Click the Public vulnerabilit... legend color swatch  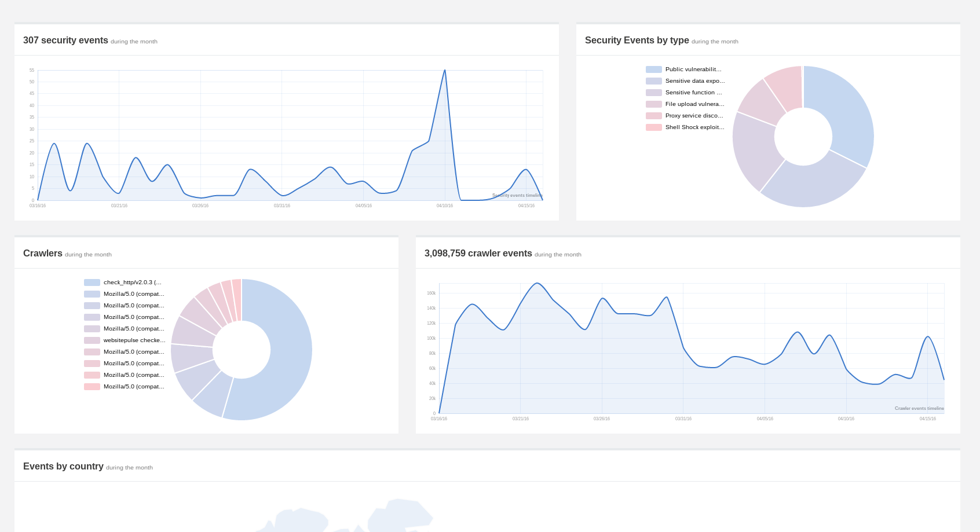click(x=653, y=69)
